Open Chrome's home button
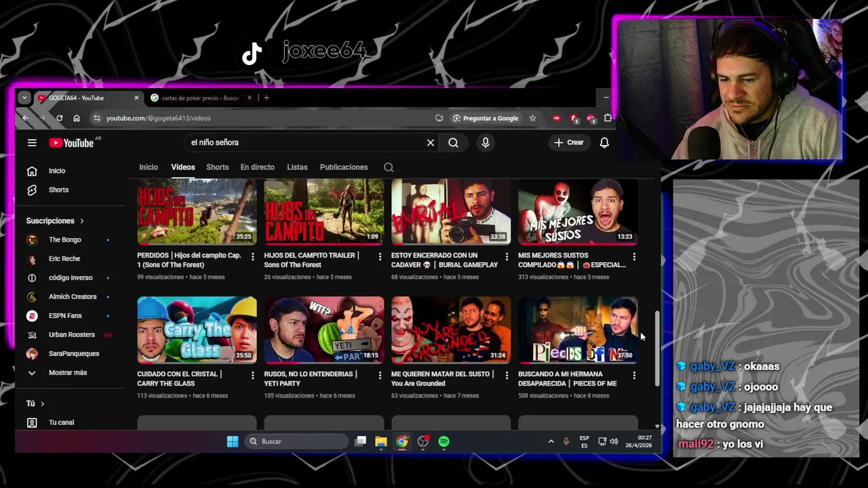Image resolution: width=868 pixels, height=488 pixels. [x=77, y=118]
